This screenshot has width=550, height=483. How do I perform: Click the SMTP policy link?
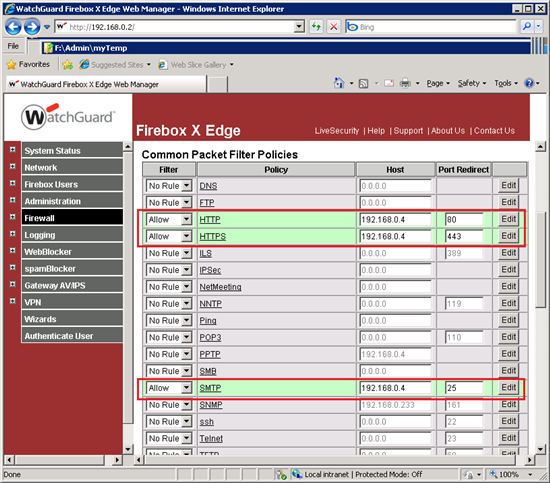tap(210, 388)
